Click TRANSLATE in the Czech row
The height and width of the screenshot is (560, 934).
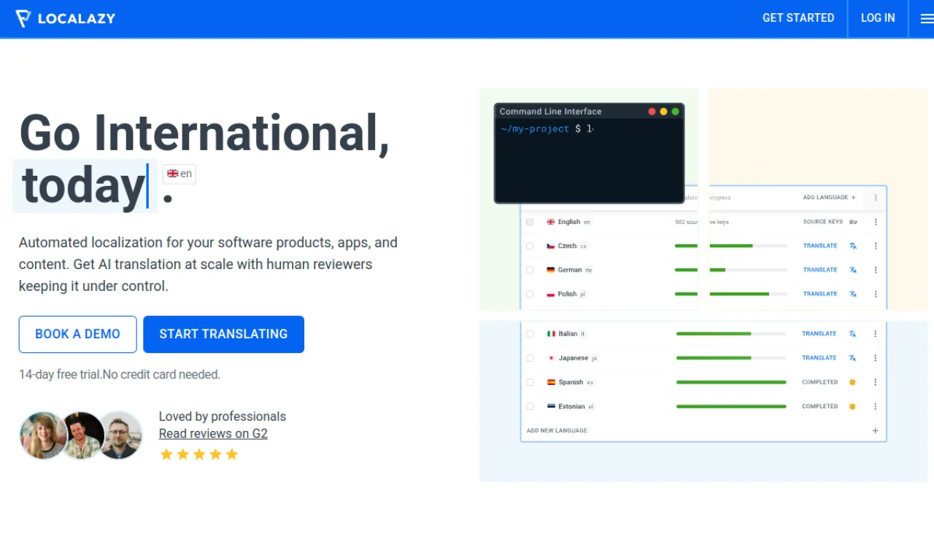[x=820, y=246]
